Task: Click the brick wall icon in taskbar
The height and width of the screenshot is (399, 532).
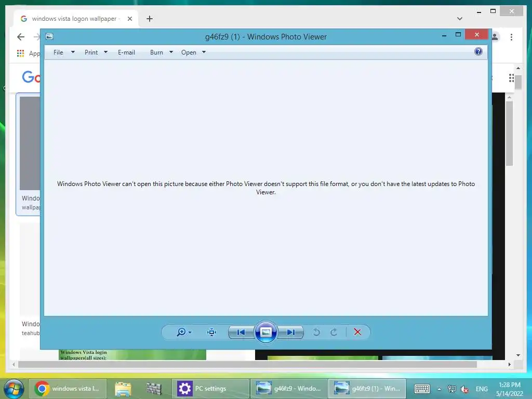Action: pyautogui.click(x=154, y=389)
